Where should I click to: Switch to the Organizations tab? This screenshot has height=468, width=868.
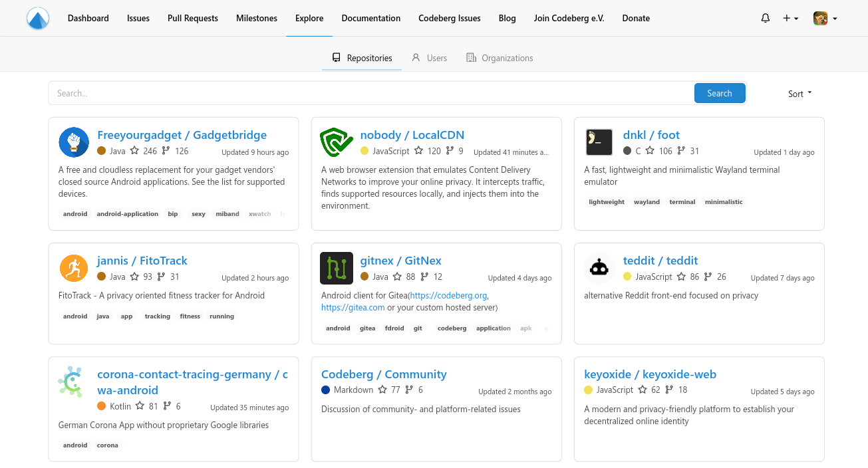500,58
